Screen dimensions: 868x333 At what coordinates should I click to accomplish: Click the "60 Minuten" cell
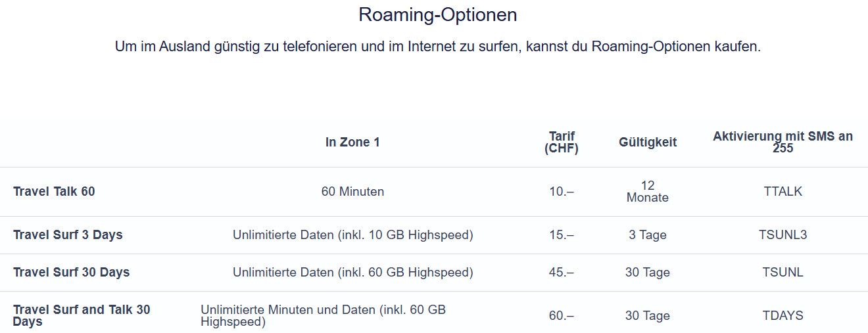[x=352, y=192]
